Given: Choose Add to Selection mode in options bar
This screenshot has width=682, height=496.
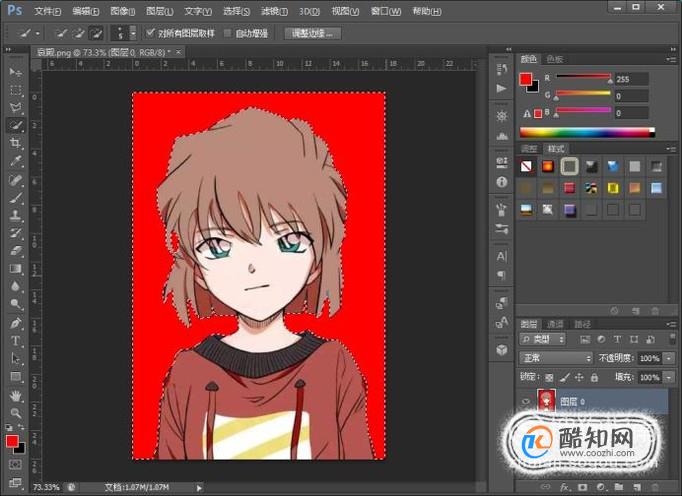Looking at the screenshot, I should click(78, 33).
